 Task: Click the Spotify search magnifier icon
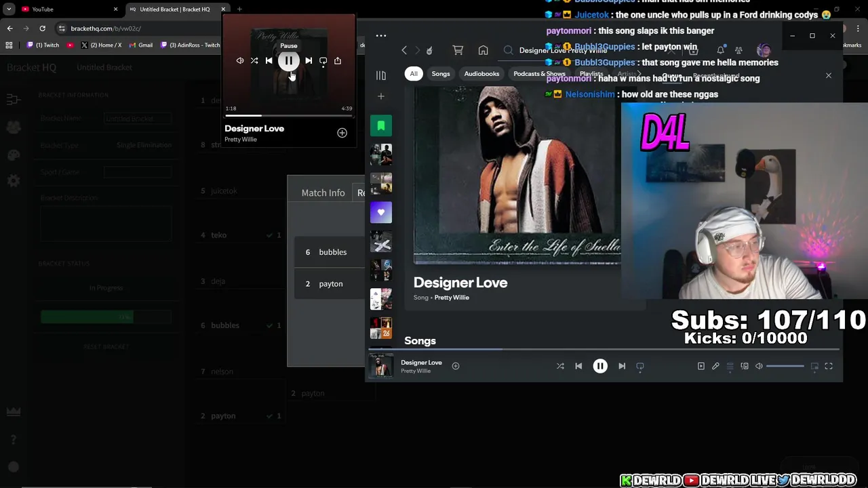click(508, 50)
